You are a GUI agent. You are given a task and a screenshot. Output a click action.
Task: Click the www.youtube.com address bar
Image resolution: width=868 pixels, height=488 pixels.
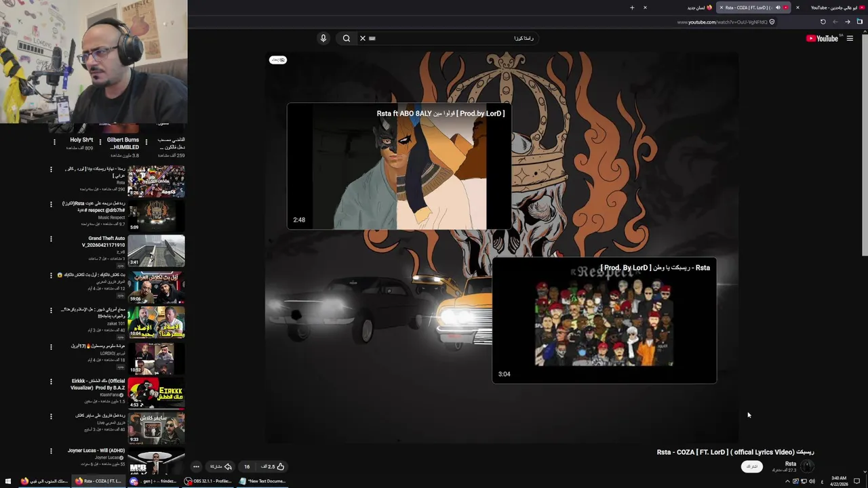(722, 22)
